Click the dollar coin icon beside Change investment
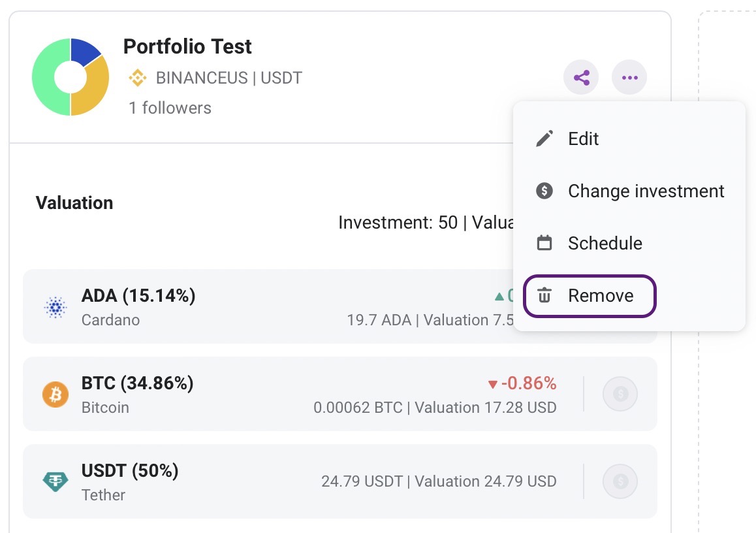 544,191
